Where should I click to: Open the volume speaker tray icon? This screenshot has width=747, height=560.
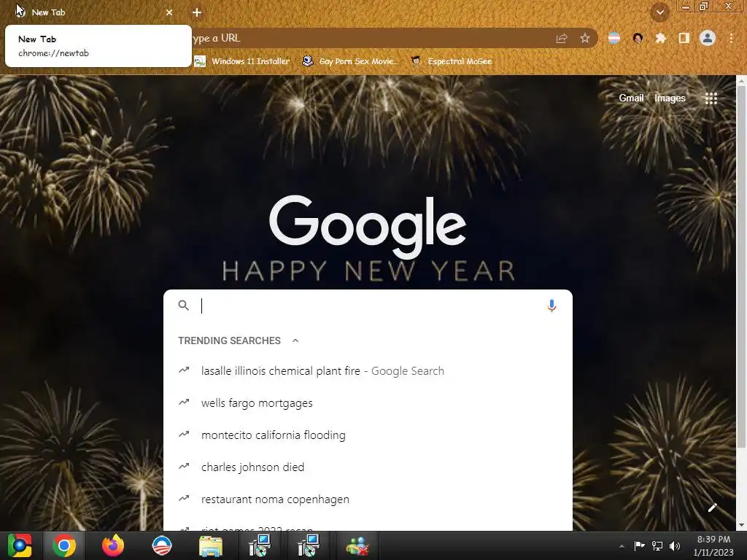[x=675, y=545]
